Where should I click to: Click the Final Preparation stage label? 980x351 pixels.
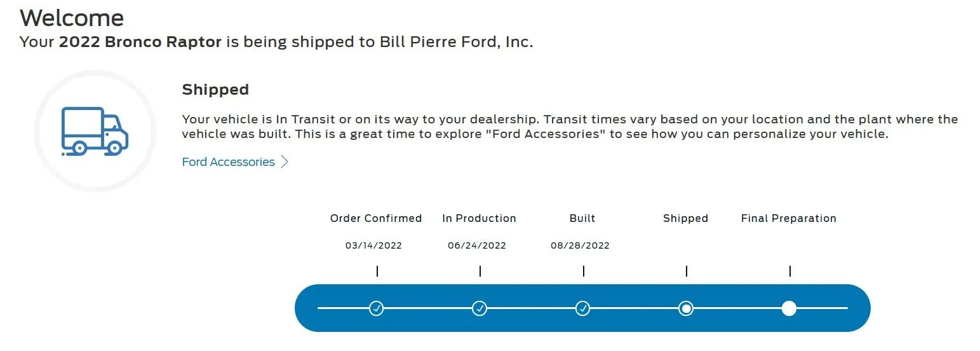[x=788, y=218]
